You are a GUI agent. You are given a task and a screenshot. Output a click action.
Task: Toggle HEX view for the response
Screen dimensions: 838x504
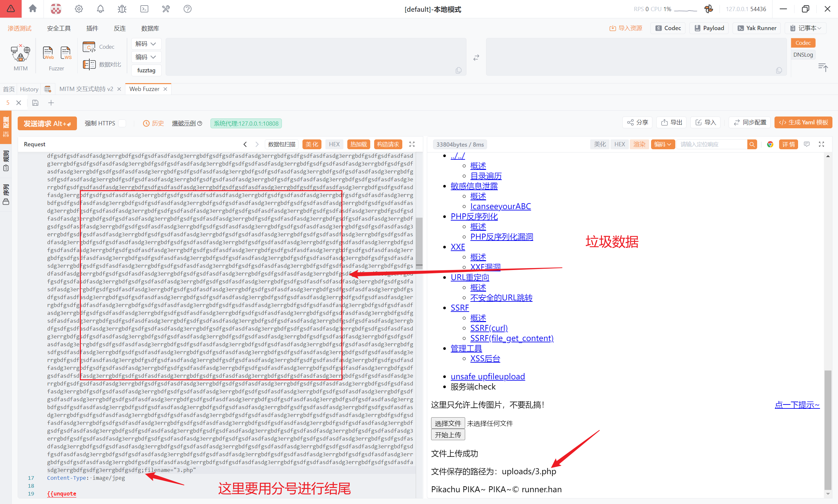620,144
